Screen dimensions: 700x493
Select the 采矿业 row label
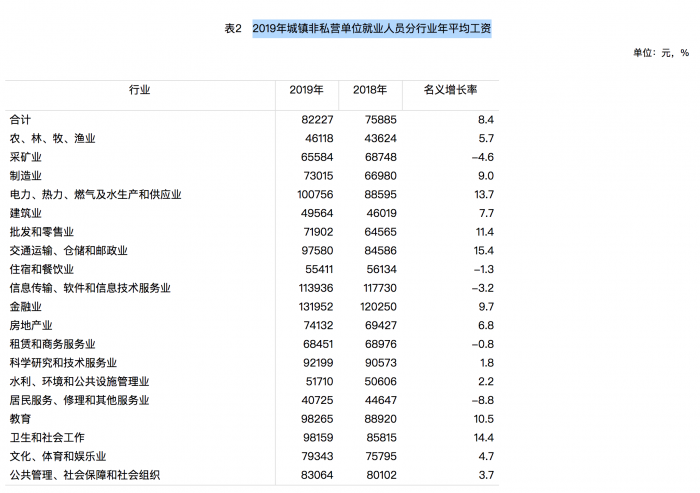(25, 157)
